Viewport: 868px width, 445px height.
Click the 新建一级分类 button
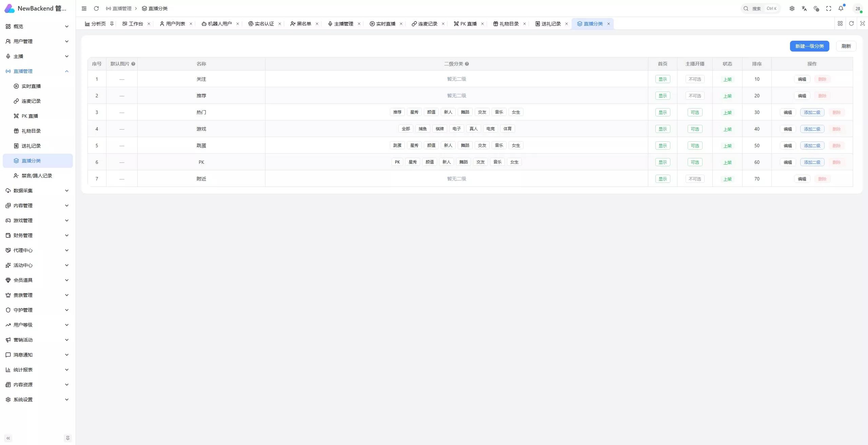click(809, 46)
